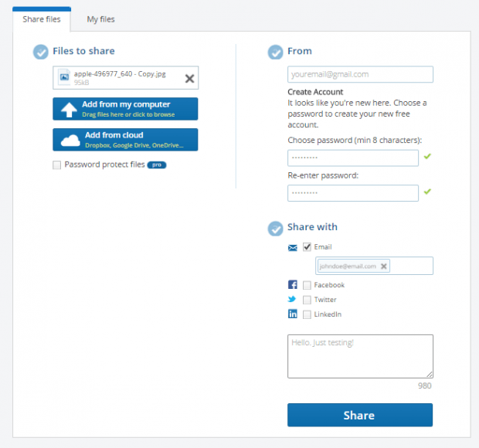Click the 980 character counter
The image size is (479, 448).
pos(425,385)
